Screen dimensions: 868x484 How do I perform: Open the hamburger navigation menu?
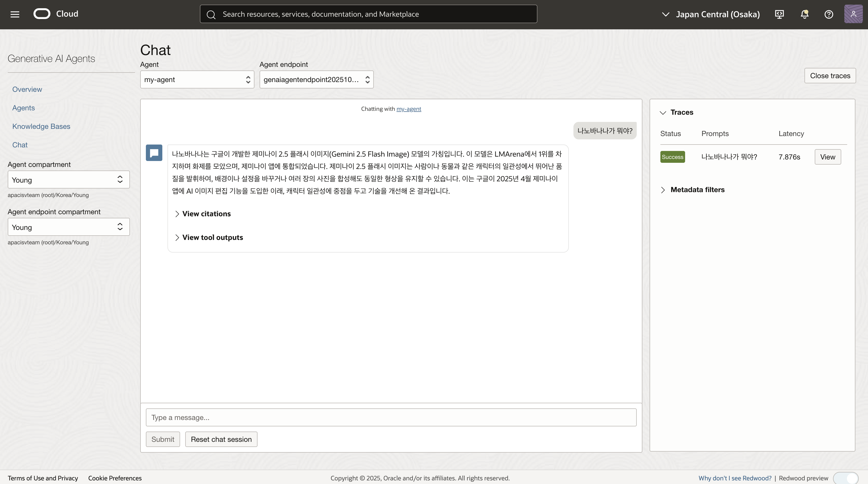coord(15,14)
